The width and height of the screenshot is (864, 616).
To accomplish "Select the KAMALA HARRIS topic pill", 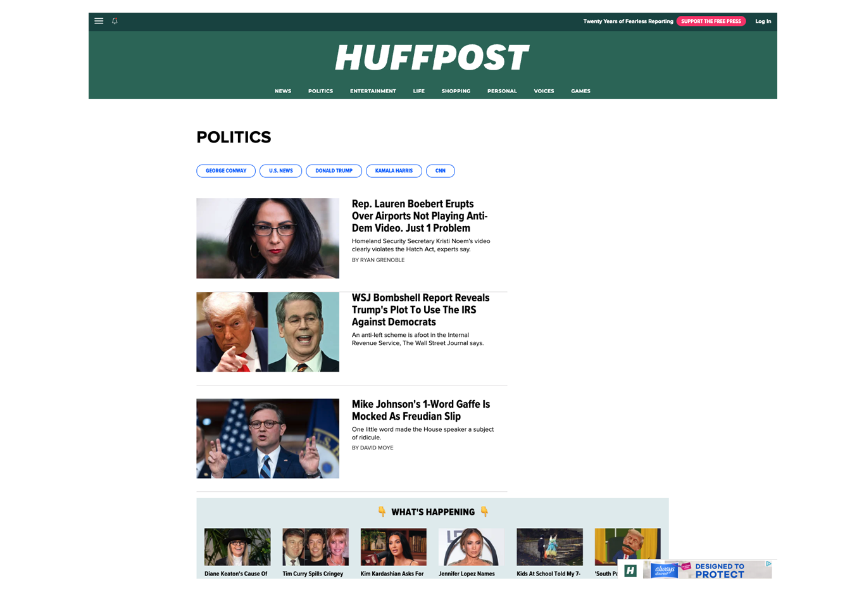I will pyautogui.click(x=394, y=170).
